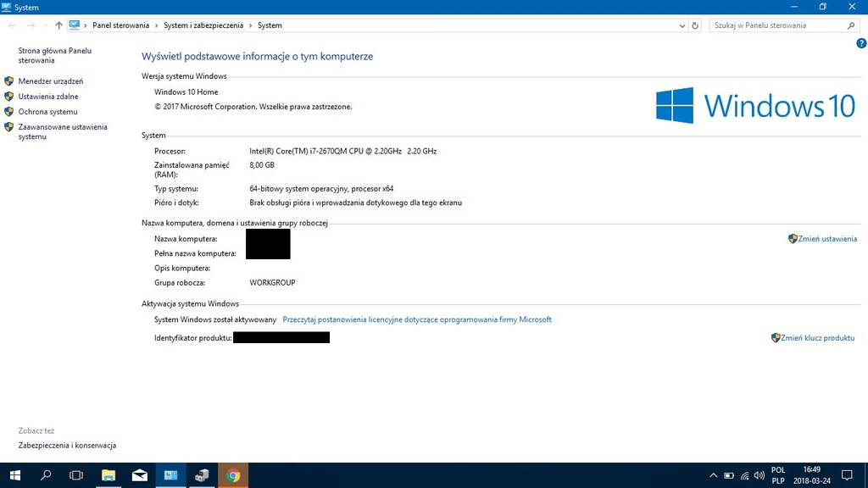The height and width of the screenshot is (488, 868).
Task: Open Ochrona systemu link
Action: click(x=47, y=112)
